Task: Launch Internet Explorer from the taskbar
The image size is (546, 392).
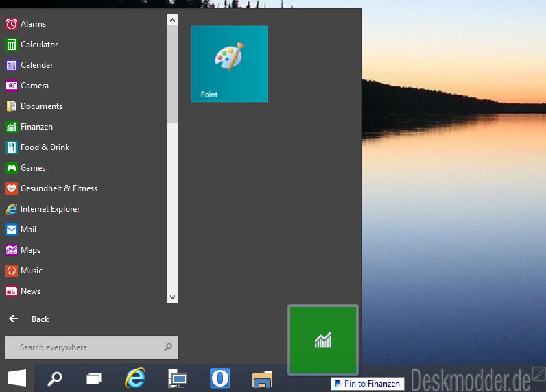Action: point(135,378)
